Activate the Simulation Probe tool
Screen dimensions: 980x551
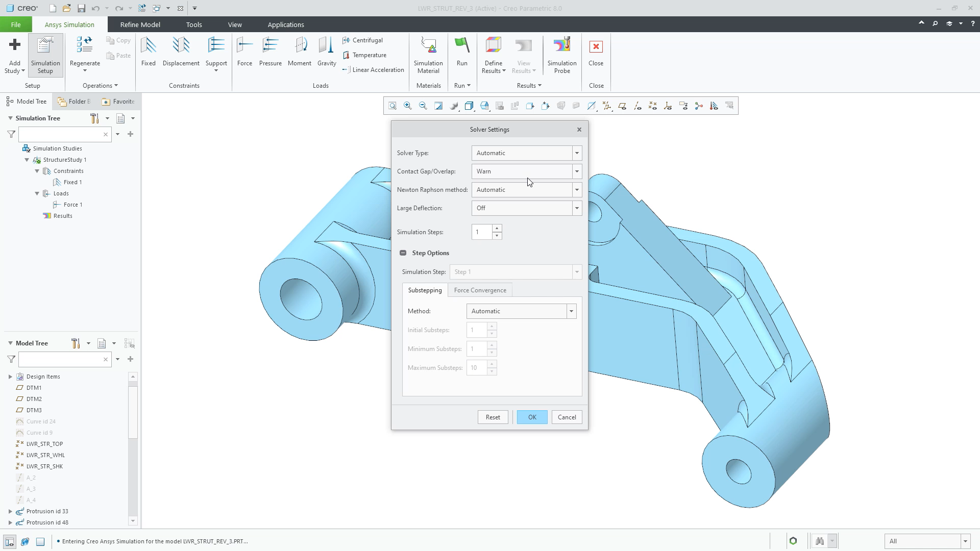click(562, 55)
